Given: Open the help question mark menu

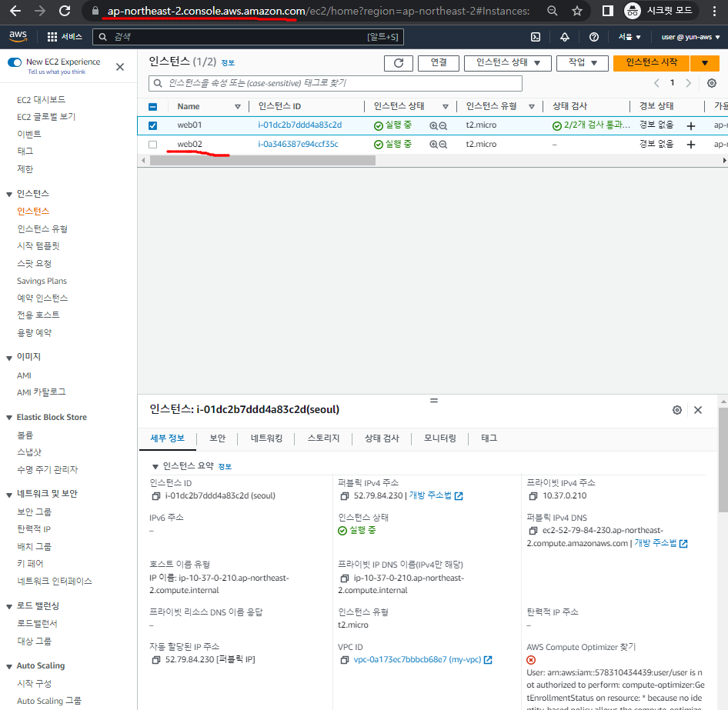Looking at the screenshot, I should tap(594, 37).
